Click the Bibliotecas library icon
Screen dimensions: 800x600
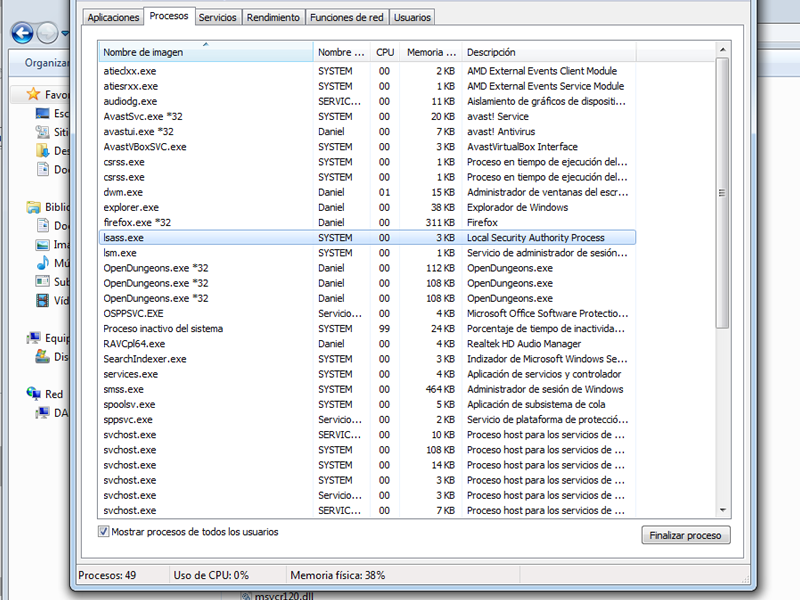tap(33, 207)
